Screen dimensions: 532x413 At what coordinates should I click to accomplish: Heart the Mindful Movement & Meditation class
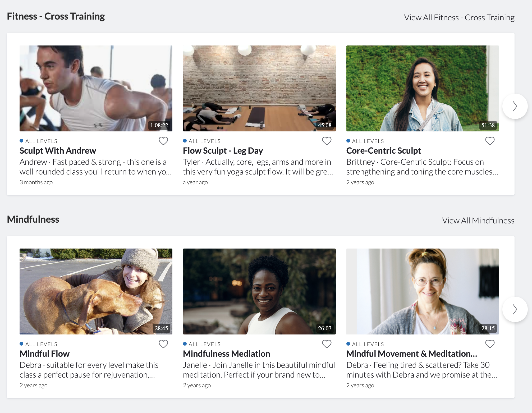tap(490, 344)
